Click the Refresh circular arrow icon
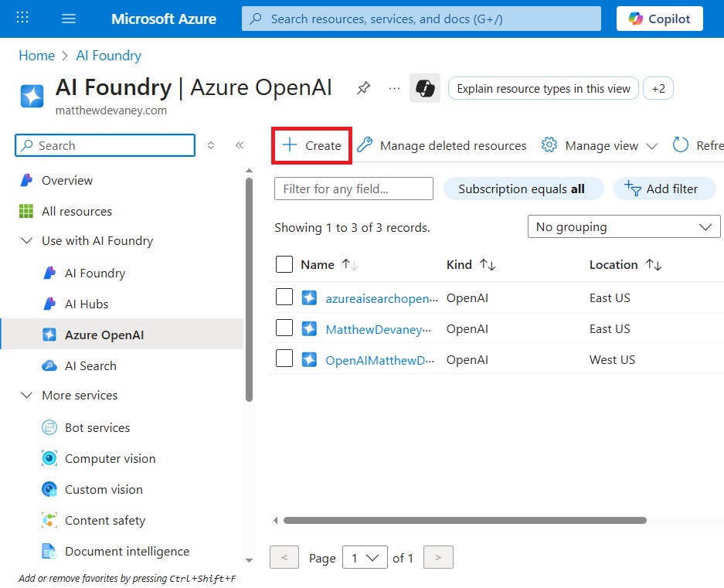Viewport: 724px width, 588px height. [x=680, y=145]
